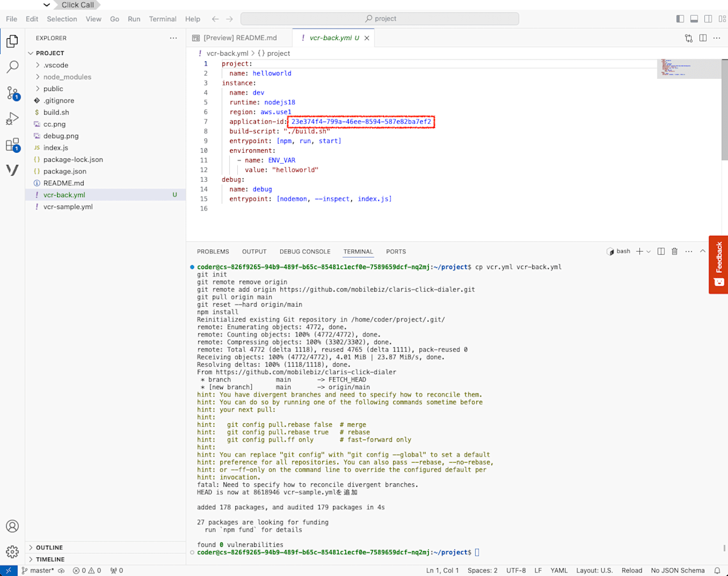Collapse the Click Call header chevron

(x=47, y=5)
